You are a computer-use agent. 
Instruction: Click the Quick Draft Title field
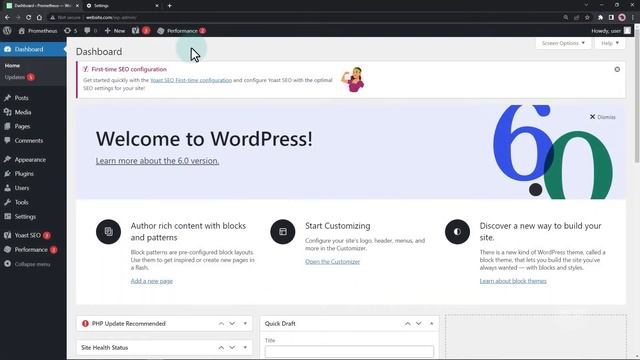pos(349,351)
